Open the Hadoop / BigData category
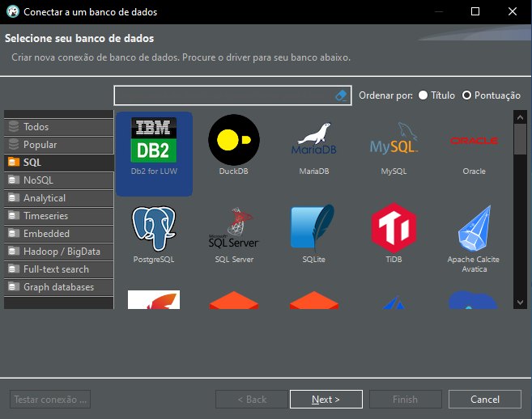The height and width of the screenshot is (419, 532). [x=58, y=252]
